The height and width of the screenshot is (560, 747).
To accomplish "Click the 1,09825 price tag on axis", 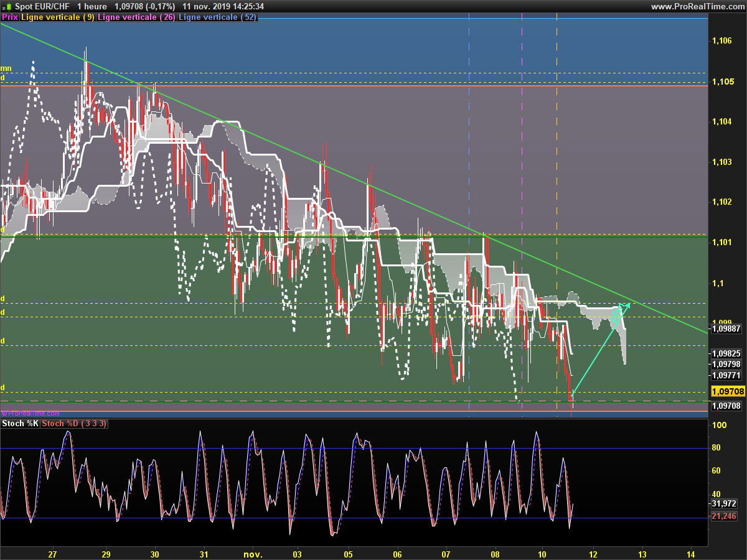I will [x=725, y=353].
